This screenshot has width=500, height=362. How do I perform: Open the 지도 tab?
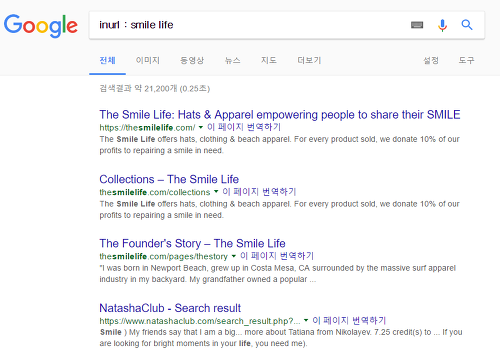click(269, 60)
